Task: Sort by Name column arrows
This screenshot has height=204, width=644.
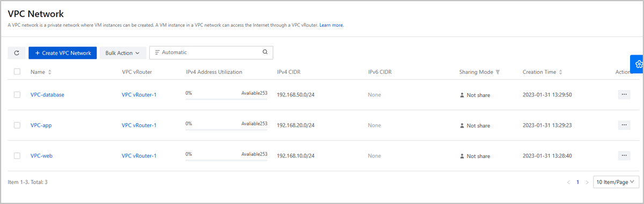Action: 50,72
